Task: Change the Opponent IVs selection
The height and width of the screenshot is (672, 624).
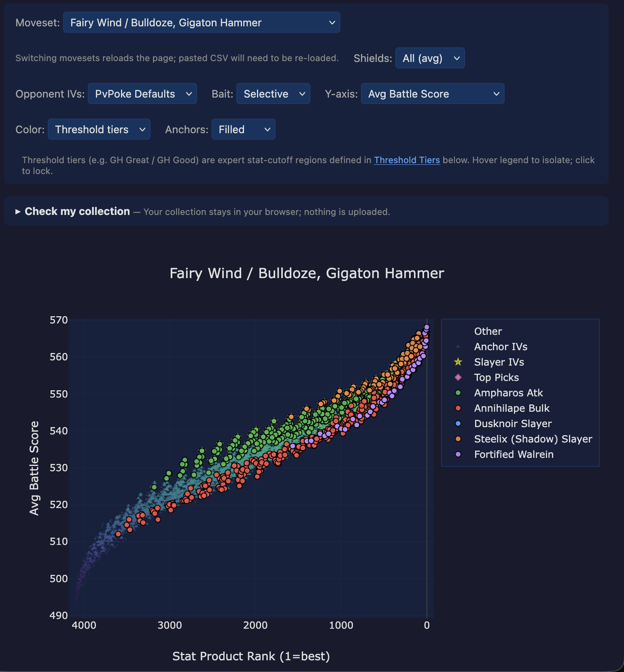Action: 142,94
